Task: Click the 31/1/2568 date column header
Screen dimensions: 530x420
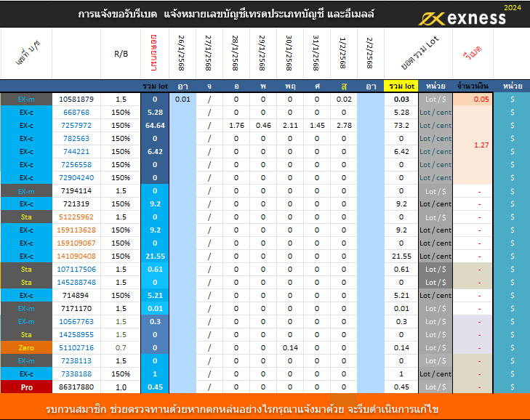Action: pyautogui.click(x=316, y=53)
